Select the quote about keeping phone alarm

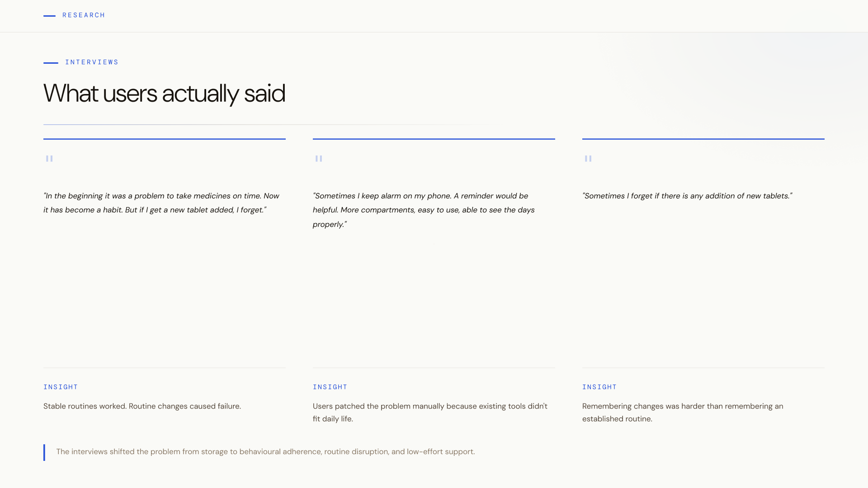(x=424, y=210)
